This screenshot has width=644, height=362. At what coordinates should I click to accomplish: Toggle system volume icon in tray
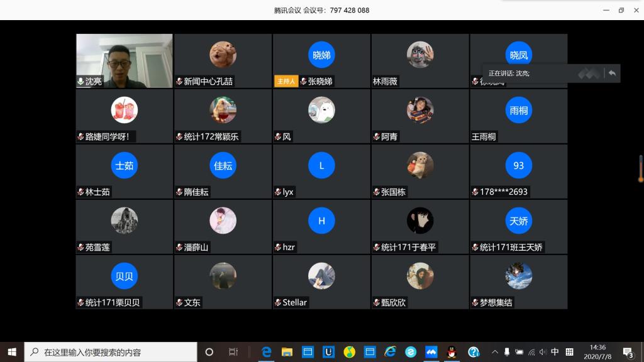coord(543,352)
